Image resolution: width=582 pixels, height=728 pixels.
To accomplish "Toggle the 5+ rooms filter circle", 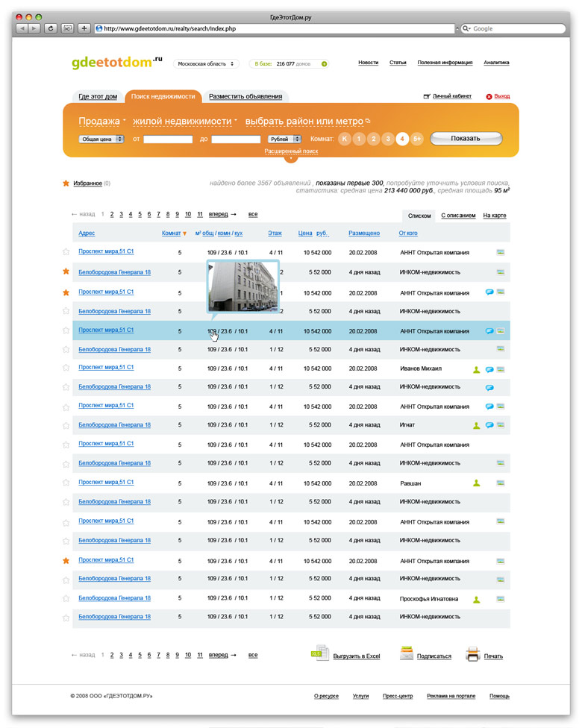I will (417, 138).
